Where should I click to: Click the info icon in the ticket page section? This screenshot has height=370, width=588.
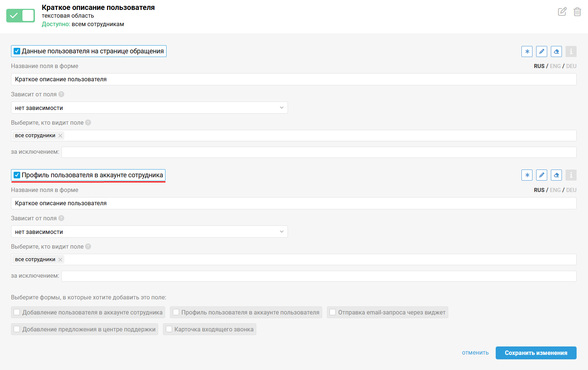tap(571, 51)
